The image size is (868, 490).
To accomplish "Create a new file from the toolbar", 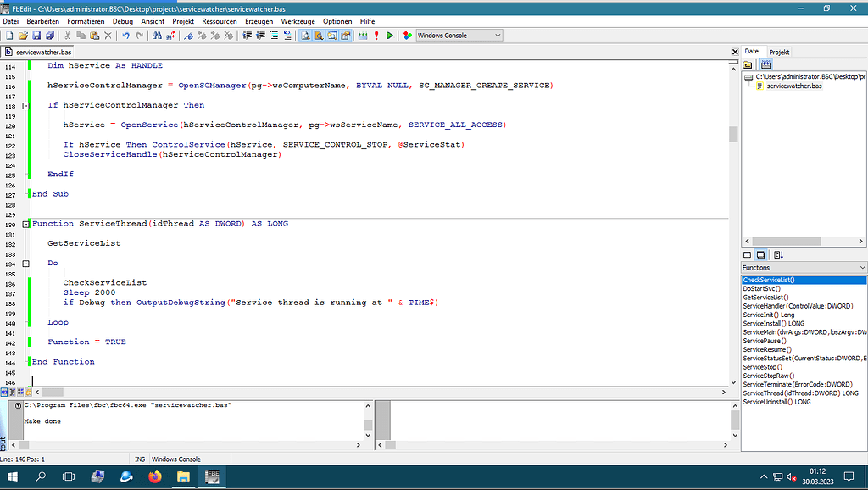I will [9, 35].
